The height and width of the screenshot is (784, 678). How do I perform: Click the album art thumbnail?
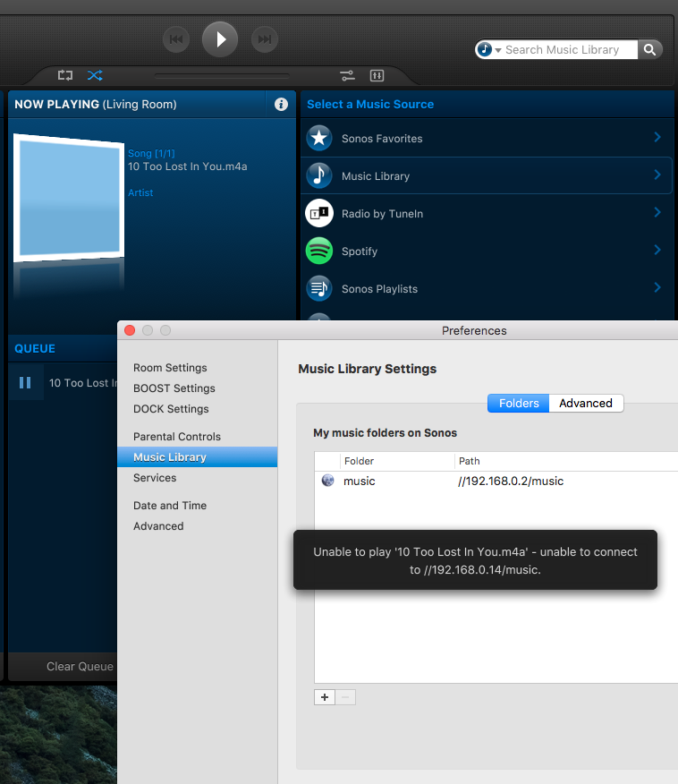click(69, 198)
